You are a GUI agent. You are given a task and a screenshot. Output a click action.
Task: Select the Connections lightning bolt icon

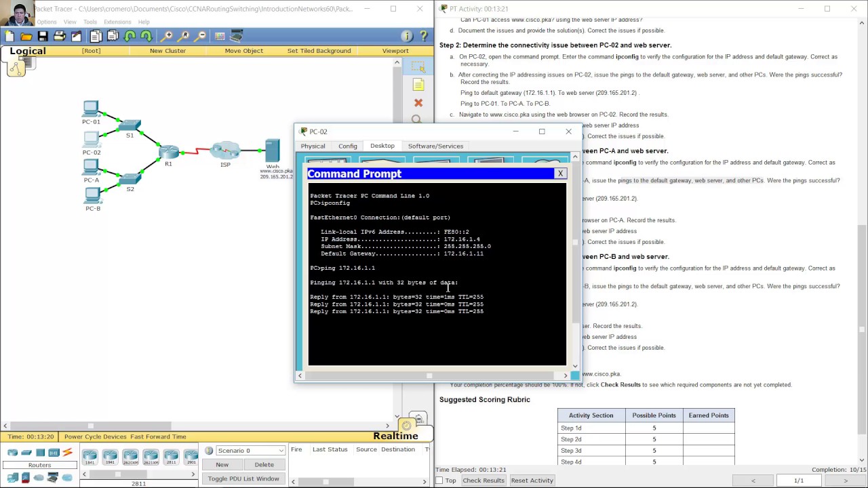(67, 453)
